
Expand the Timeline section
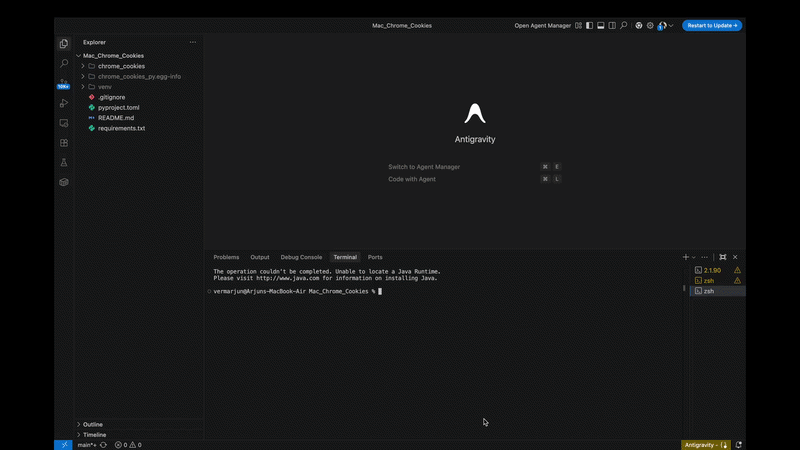[94, 435]
